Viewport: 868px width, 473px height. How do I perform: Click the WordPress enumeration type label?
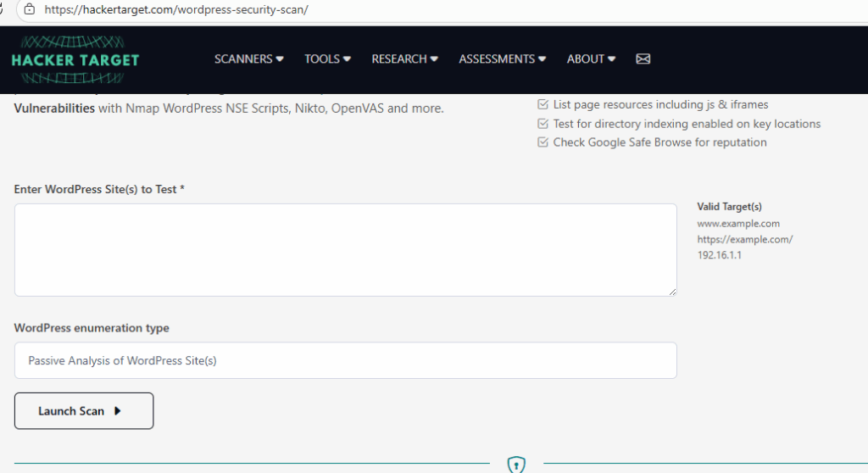tap(92, 328)
